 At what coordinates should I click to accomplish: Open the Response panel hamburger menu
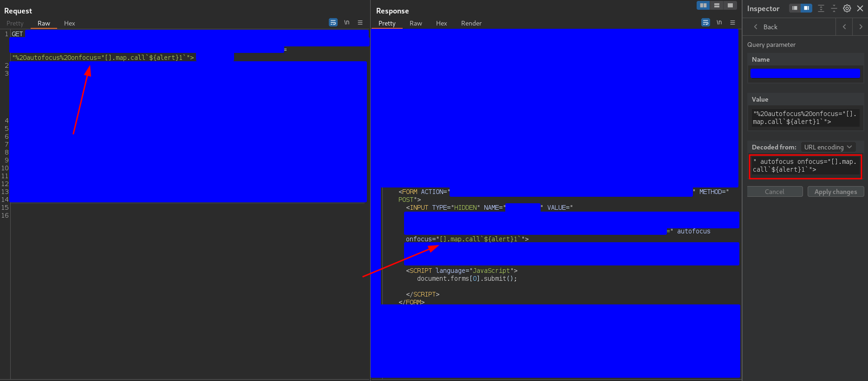pyautogui.click(x=732, y=22)
